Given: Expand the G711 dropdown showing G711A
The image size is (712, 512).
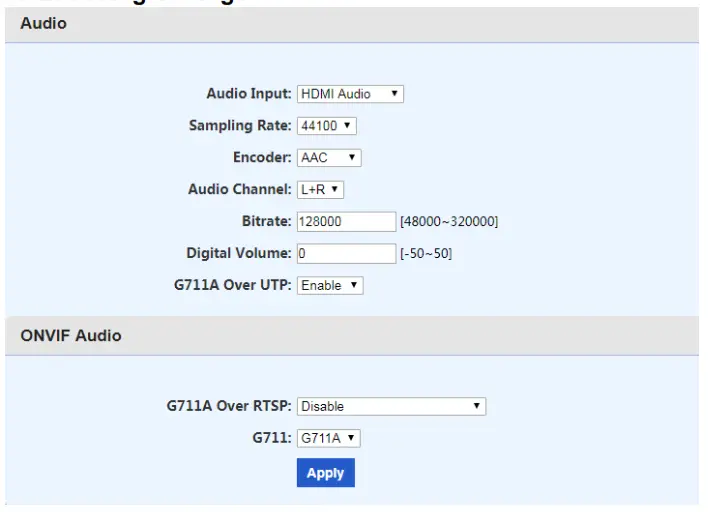Looking at the screenshot, I should pos(329,438).
